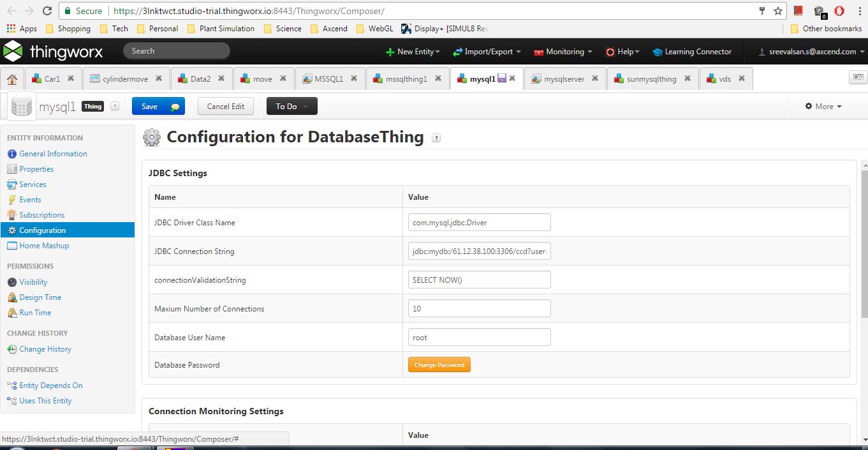The width and height of the screenshot is (868, 450).
Task: Click the keyboard icon at tab bar end
Action: click(858, 77)
